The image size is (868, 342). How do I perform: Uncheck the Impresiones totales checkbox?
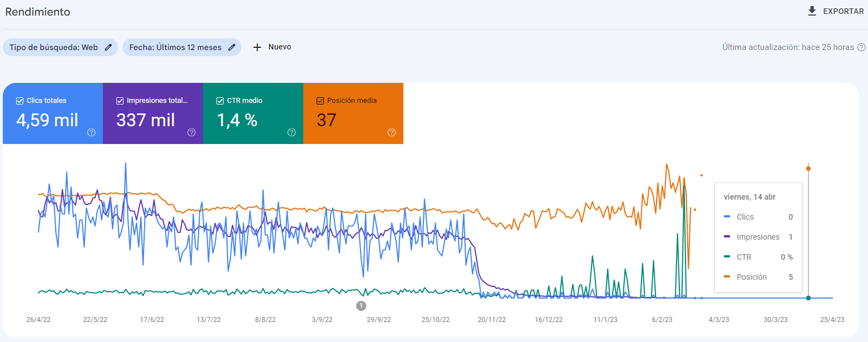pyautogui.click(x=120, y=101)
